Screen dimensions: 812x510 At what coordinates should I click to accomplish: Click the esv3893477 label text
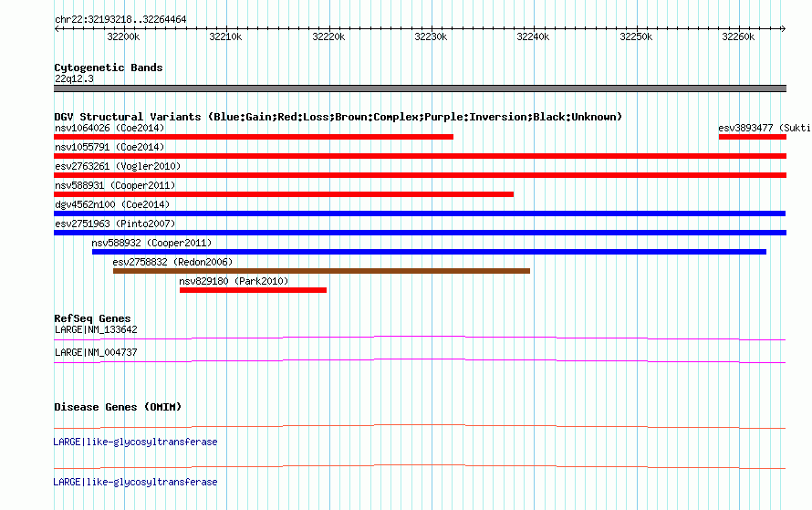coord(765,128)
